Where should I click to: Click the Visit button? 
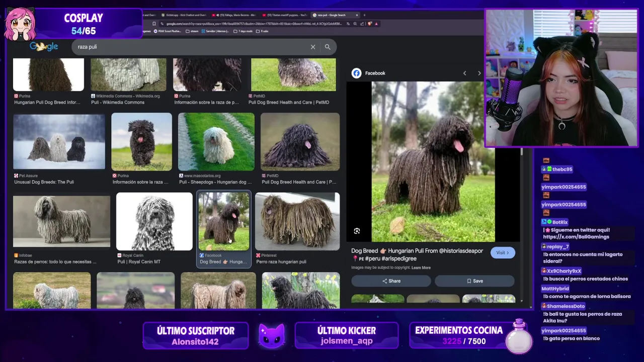click(x=503, y=252)
